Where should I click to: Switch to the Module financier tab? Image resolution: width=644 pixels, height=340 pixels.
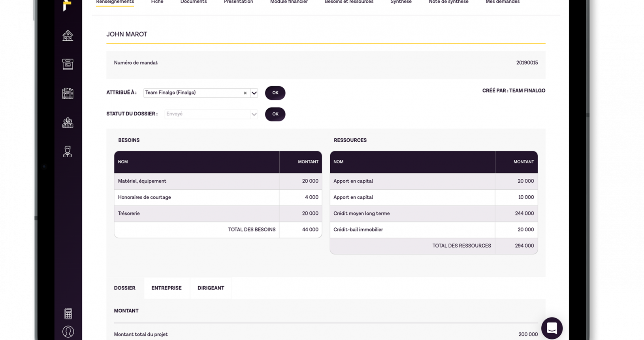click(289, 2)
